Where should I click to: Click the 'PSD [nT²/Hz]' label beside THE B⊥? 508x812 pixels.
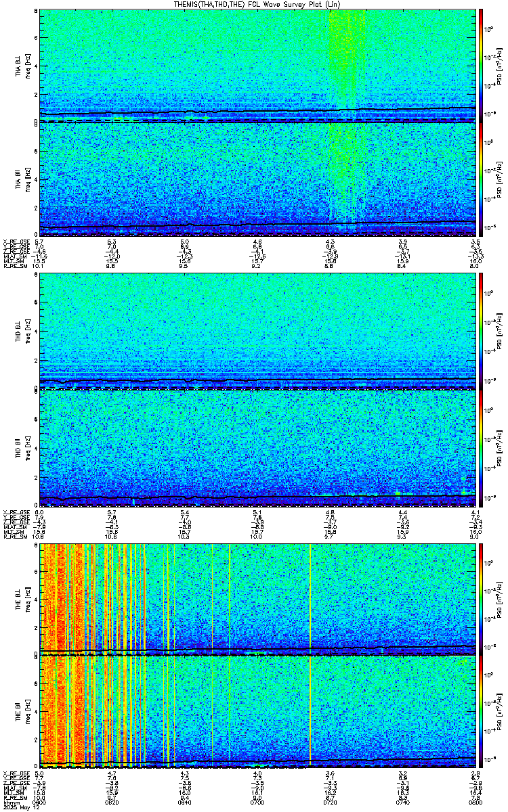pyautogui.click(x=499, y=598)
